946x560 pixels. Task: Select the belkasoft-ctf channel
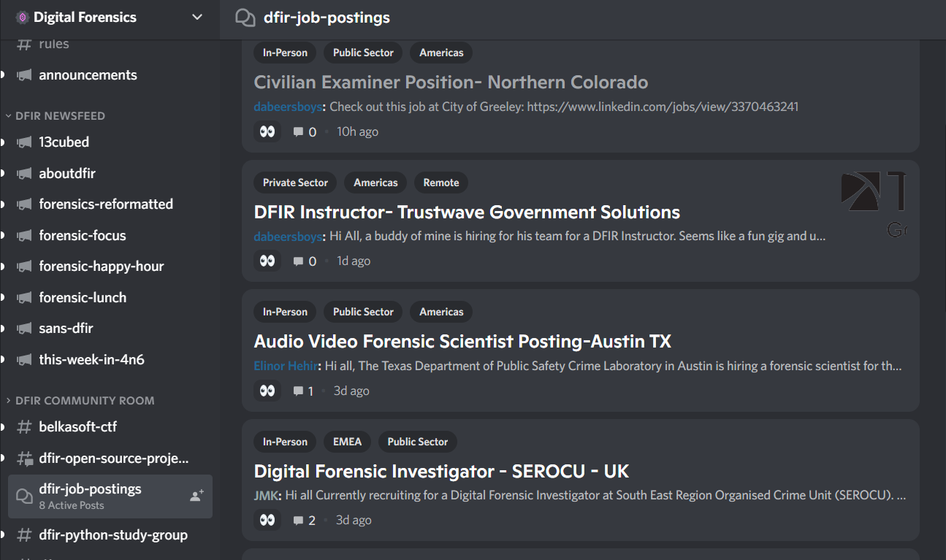(x=77, y=427)
